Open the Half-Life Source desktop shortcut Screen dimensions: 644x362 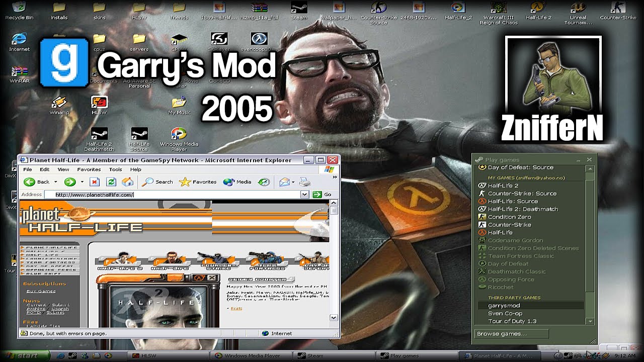tap(139, 139)
